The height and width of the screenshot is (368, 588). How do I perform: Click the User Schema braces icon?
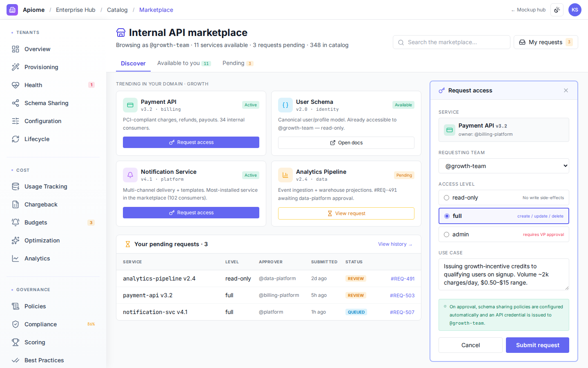click(285, 105)
